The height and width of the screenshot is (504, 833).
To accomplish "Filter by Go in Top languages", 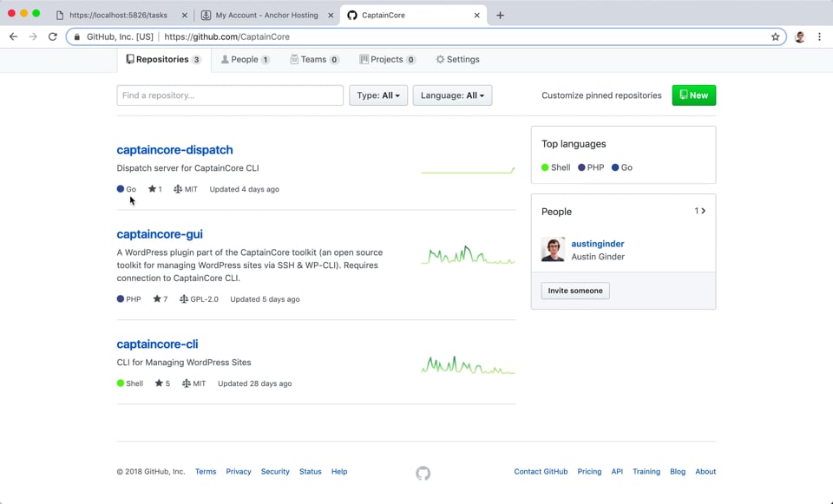I will (621, 167).
